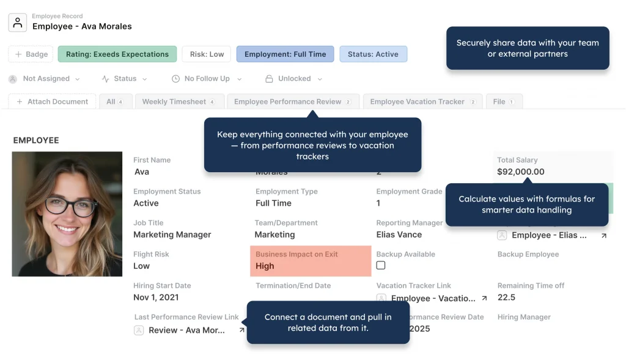Viewport: 626px width, 364px height.
Task: Expand the Unlocked dropdown chevron
Action: tap(320, 79)
